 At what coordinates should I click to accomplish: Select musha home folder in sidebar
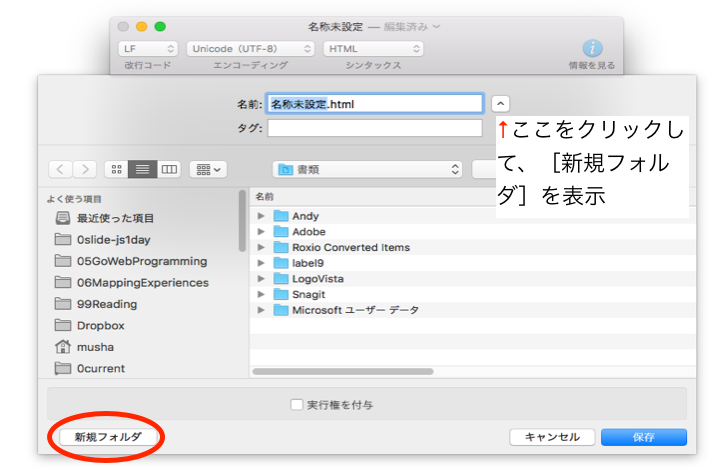click(x=95, y=347)
